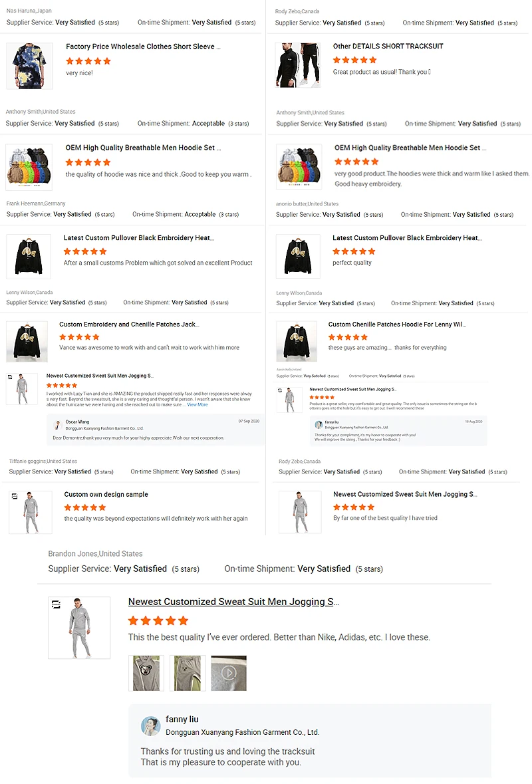Click the five stars under Brandon Jones' product title

(x=158, y=620)
